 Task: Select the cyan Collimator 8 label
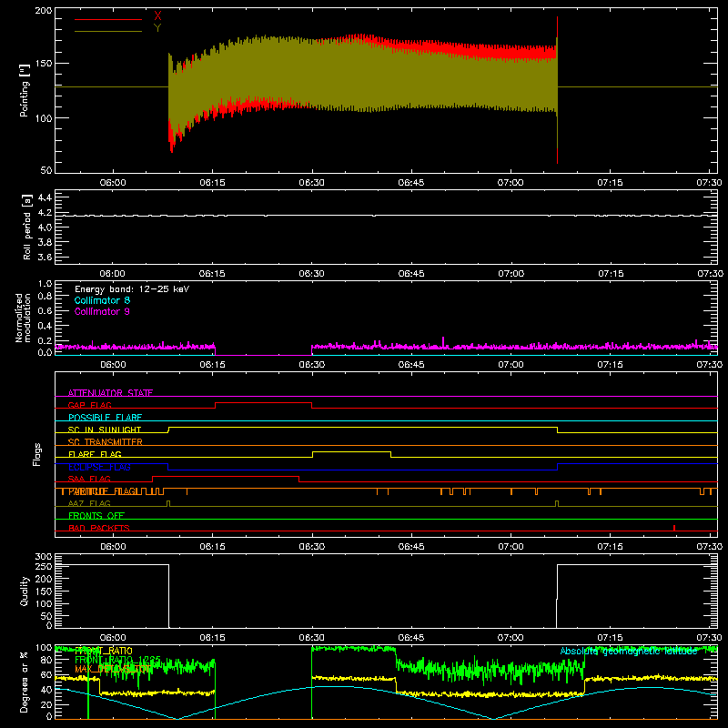coord(102,300)
